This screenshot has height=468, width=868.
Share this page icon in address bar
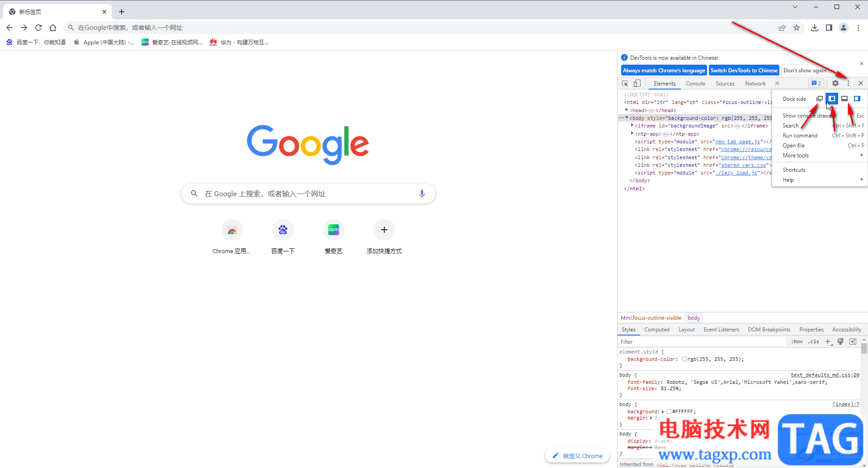coord(782,28)
